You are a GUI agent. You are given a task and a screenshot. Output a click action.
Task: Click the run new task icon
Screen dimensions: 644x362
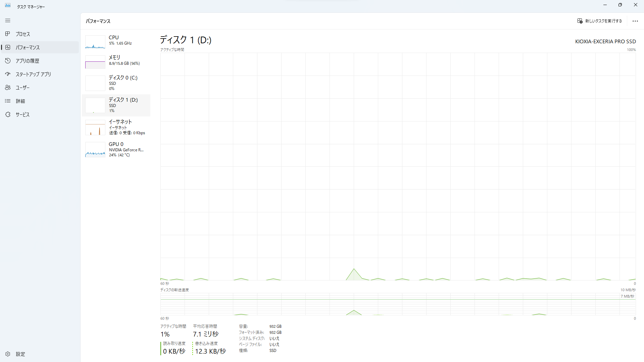tap(580, 21)
